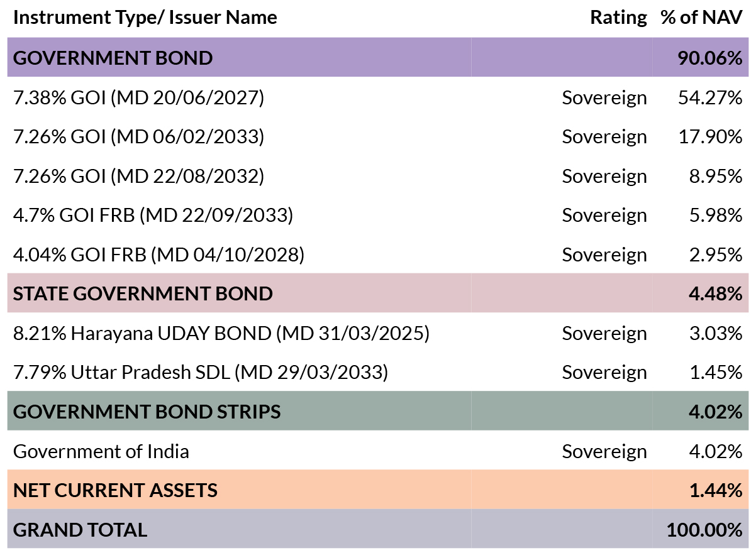Select the 90.06% government bond total
This screenshot has width=756, height=553.
pos(709,58)
